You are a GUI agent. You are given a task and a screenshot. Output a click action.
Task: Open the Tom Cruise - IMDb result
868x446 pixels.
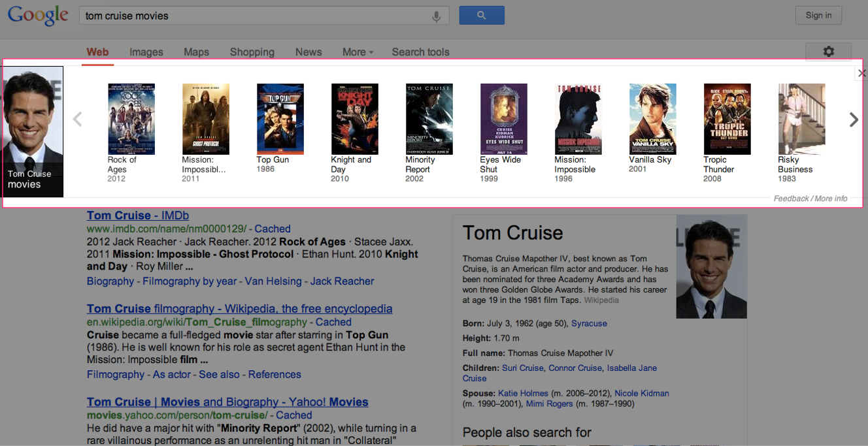tap(138, 215)
